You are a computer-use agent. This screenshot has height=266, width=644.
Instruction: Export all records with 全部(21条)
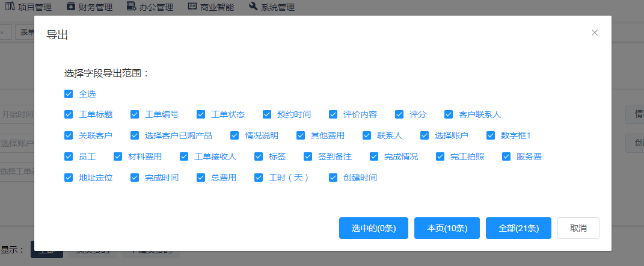pyautogui.click(x=518, y=228)
